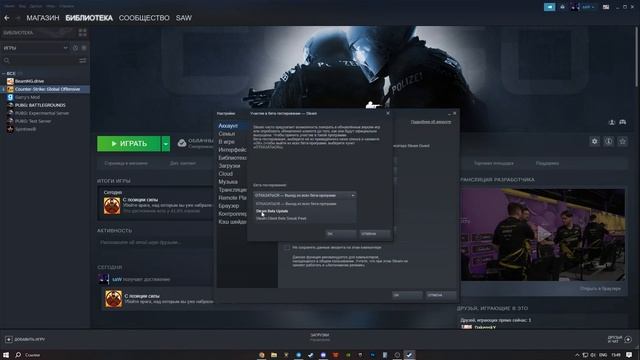Click the back navigation arrow
640x360 pixels.
(7, 18)
